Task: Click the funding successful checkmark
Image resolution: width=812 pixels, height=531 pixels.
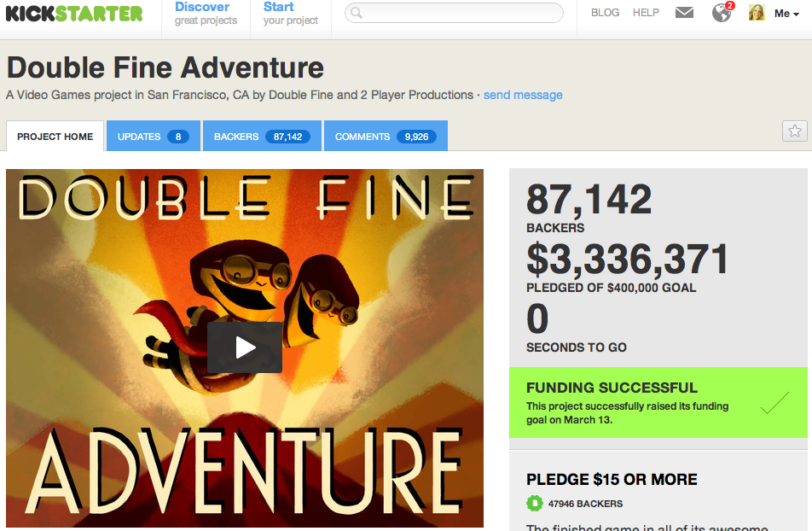Action: tap(774, 402)
